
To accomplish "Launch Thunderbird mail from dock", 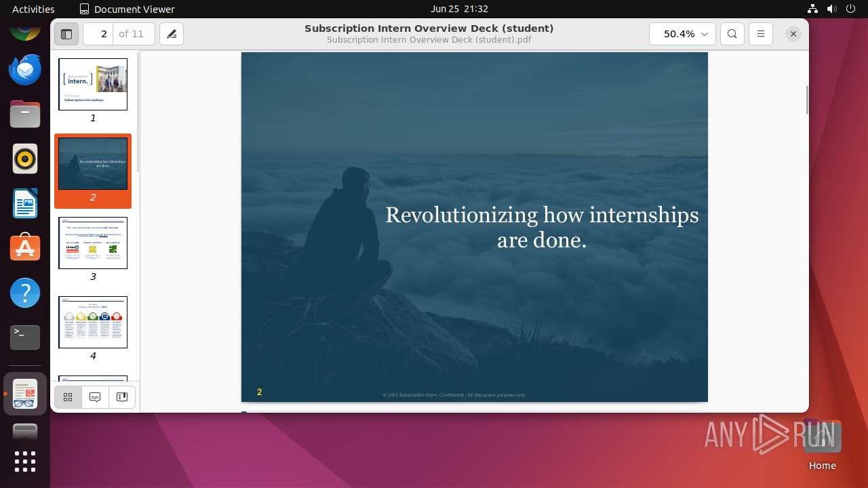I will [x=25, y=69].
